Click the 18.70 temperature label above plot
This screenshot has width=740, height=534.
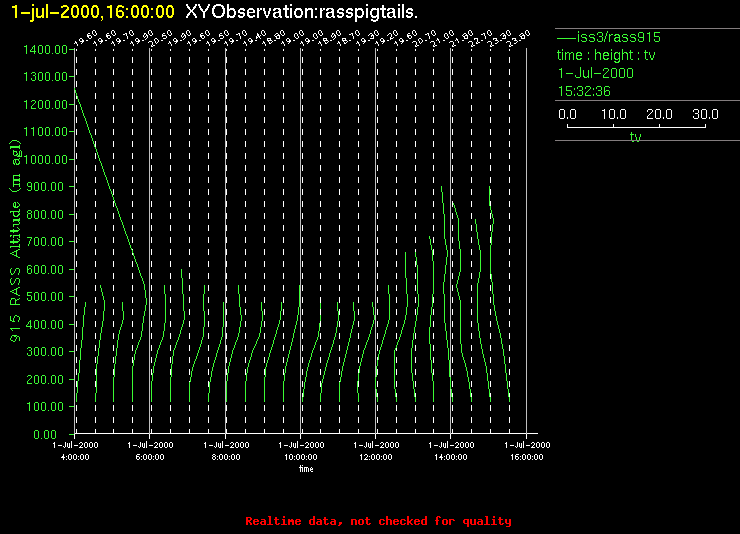[349, 39]
